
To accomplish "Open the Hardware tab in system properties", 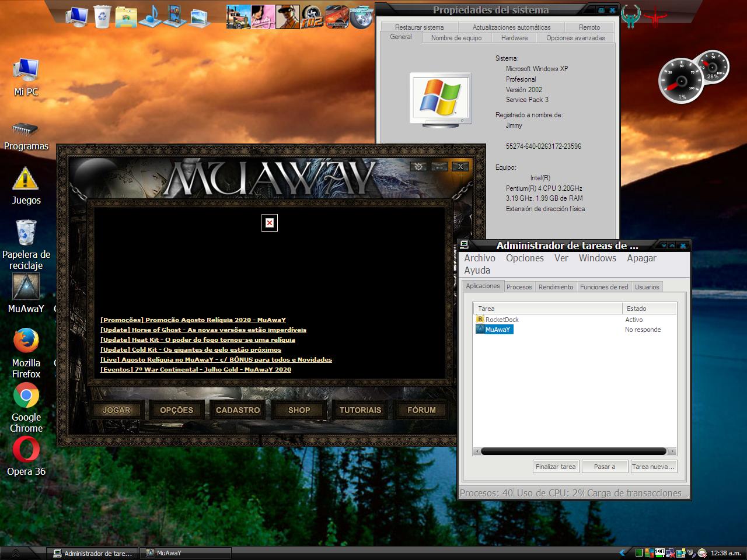I will (514, 38).
